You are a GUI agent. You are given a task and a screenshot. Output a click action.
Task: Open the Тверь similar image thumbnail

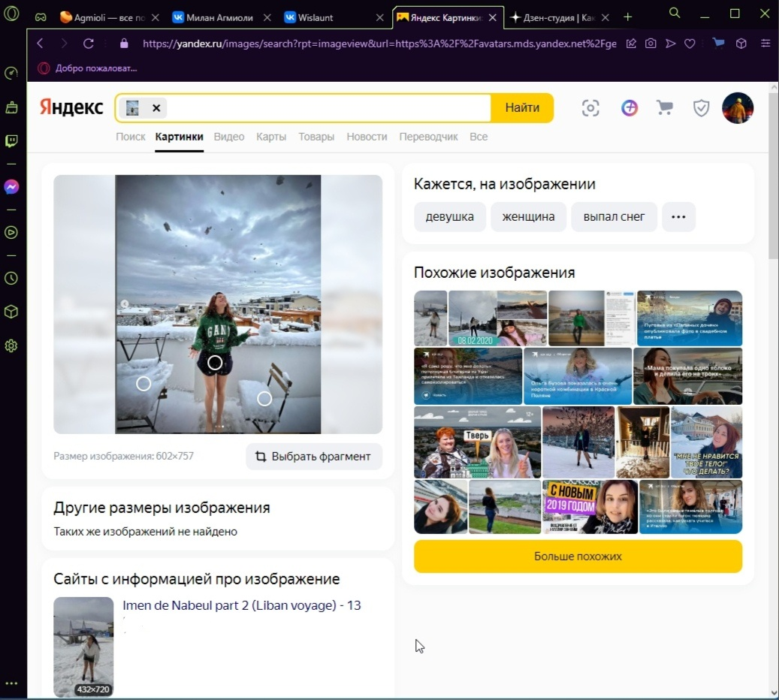(x=477, y=442)
